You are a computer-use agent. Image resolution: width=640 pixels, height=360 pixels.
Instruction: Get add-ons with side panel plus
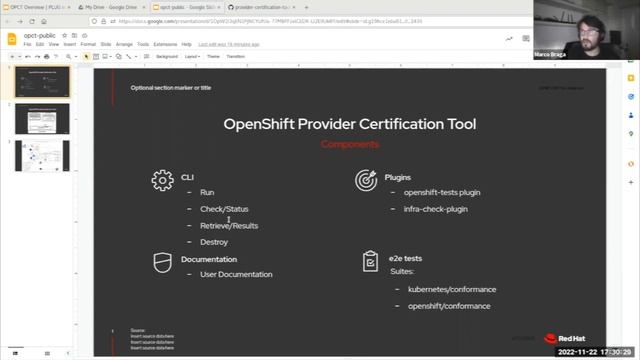pos(631,182)
